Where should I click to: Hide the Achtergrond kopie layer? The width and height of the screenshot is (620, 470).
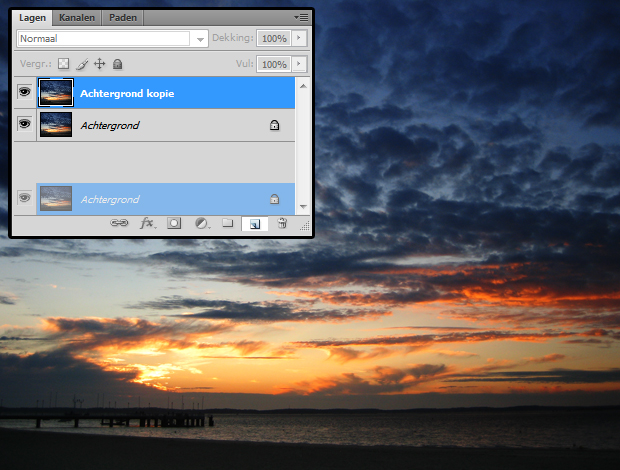coord(25,93)
